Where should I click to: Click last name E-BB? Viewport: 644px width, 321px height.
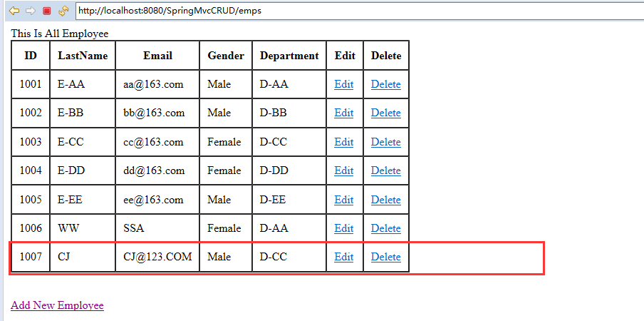[x=71, y=113]
